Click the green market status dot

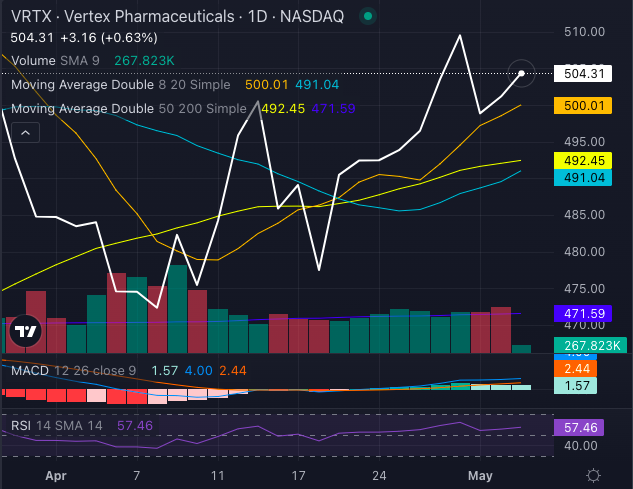(368, 16)
